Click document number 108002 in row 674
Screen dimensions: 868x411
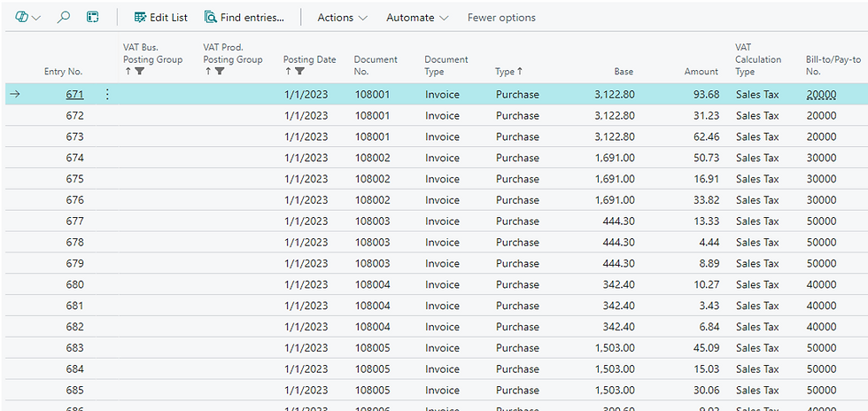click(x=373, y=158)
